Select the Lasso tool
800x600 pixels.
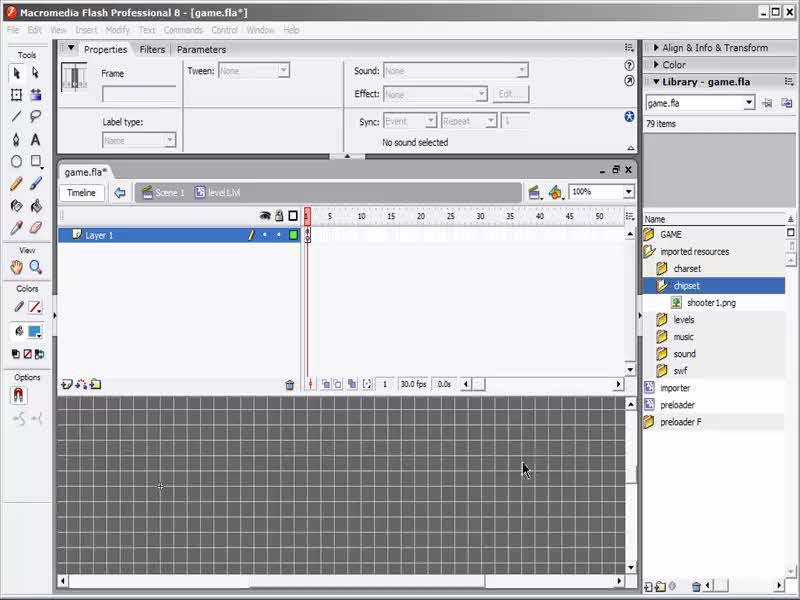(x=36, y=117)
